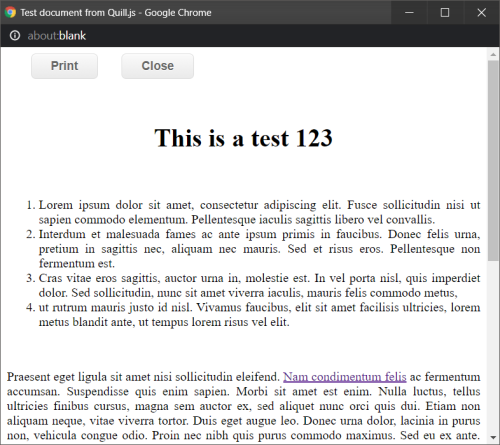The height and width of the screenshot is (445, 500).
Task: Click list item three starting Cras vitae
Action: [x=259, y=285]
